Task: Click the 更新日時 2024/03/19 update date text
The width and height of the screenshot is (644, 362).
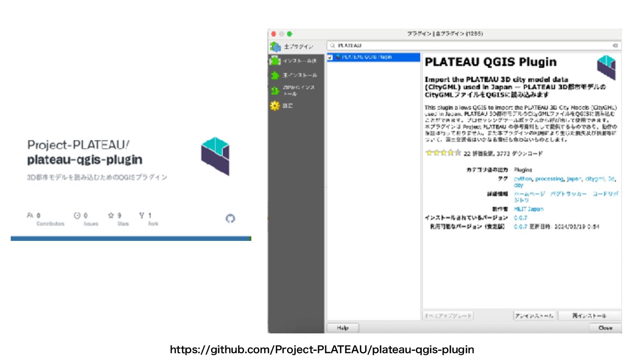Action: [564, 227]
